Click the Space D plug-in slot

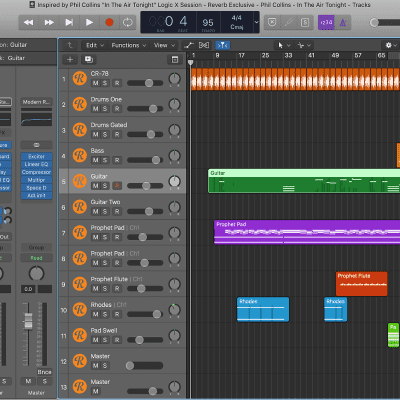point(36,188)
